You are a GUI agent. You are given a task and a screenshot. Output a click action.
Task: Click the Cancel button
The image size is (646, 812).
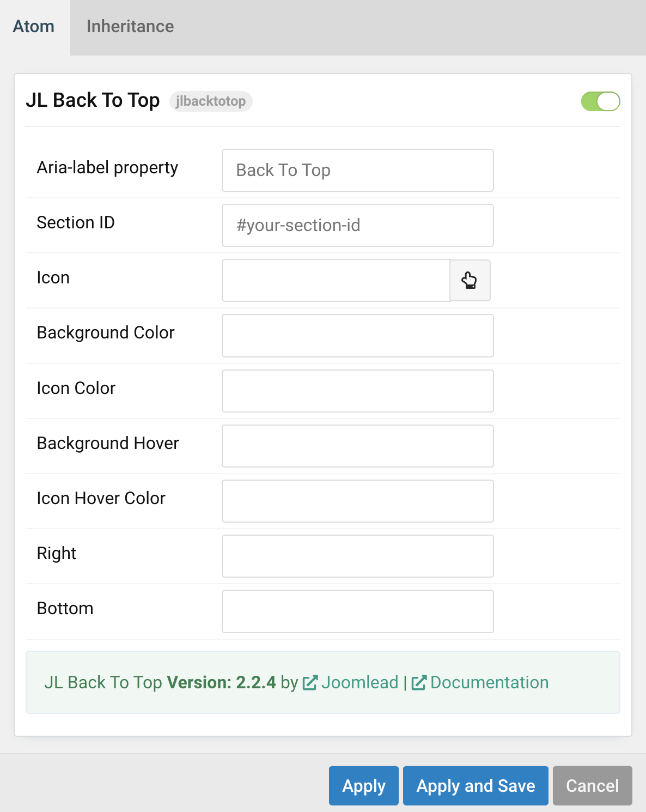point(592,786)
